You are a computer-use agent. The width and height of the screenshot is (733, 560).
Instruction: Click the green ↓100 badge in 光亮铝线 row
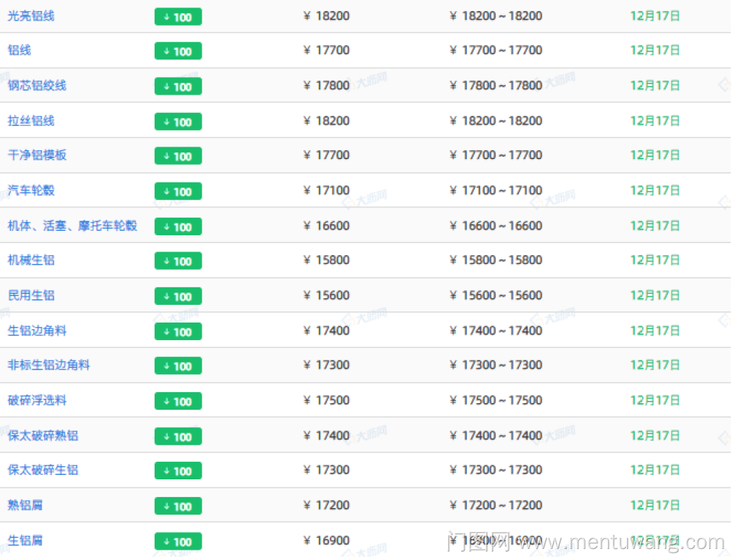tap(178, 17)
